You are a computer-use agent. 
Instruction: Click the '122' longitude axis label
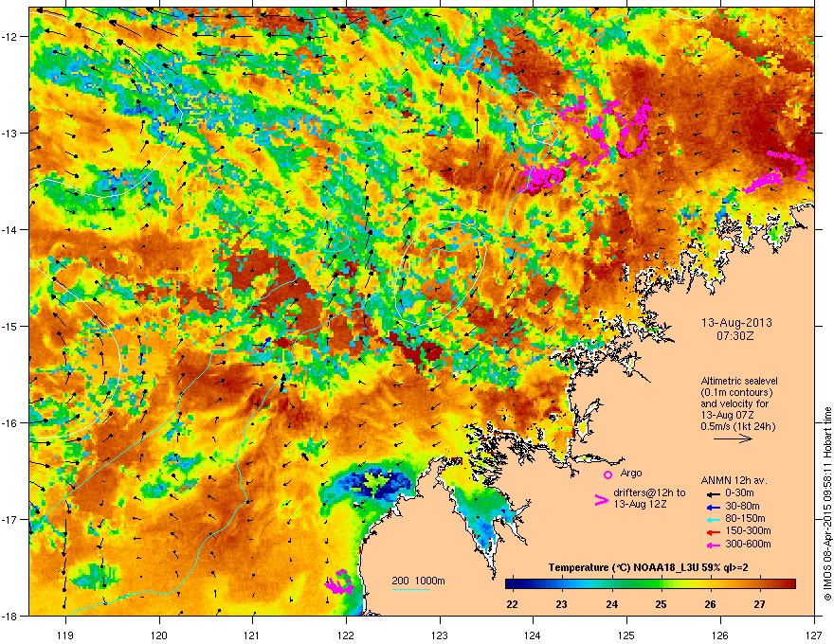[346, 635]
